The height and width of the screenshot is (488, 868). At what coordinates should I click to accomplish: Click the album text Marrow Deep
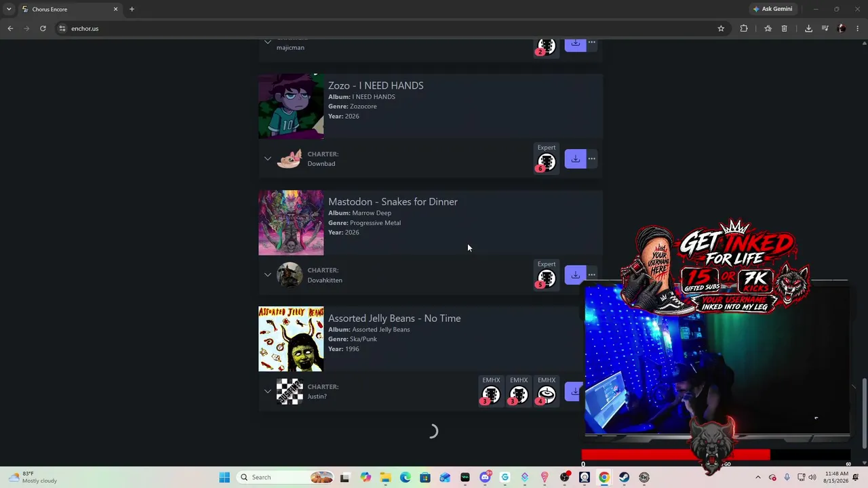[372, 213]
